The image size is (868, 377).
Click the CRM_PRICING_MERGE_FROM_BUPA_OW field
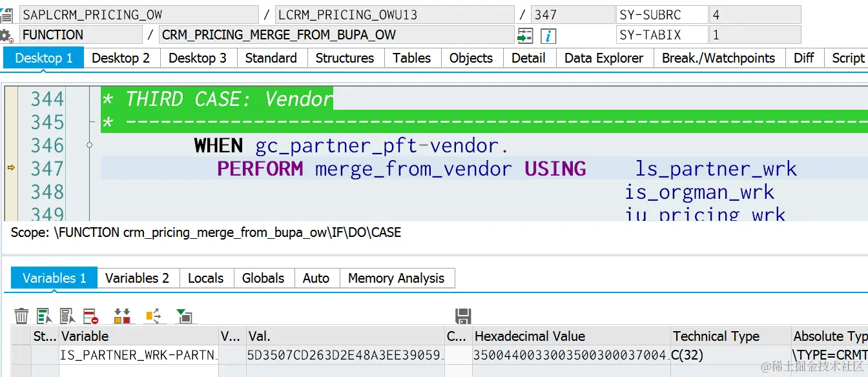(336, 35)
